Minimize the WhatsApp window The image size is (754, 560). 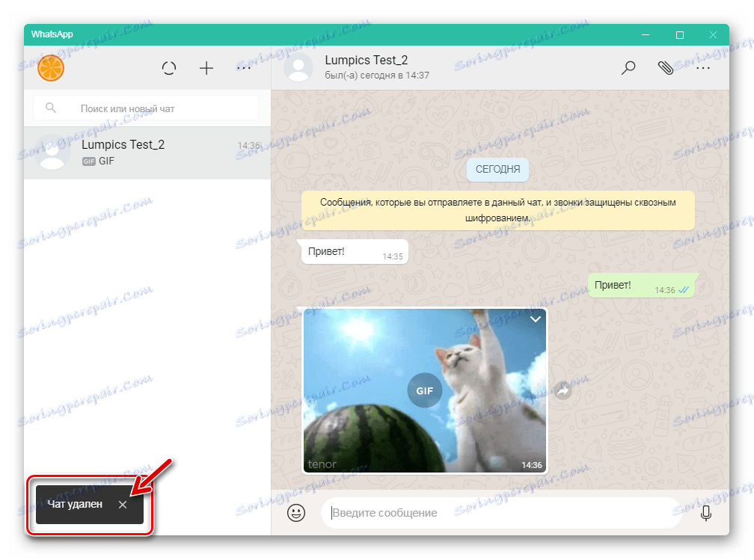tap(646, 34)
